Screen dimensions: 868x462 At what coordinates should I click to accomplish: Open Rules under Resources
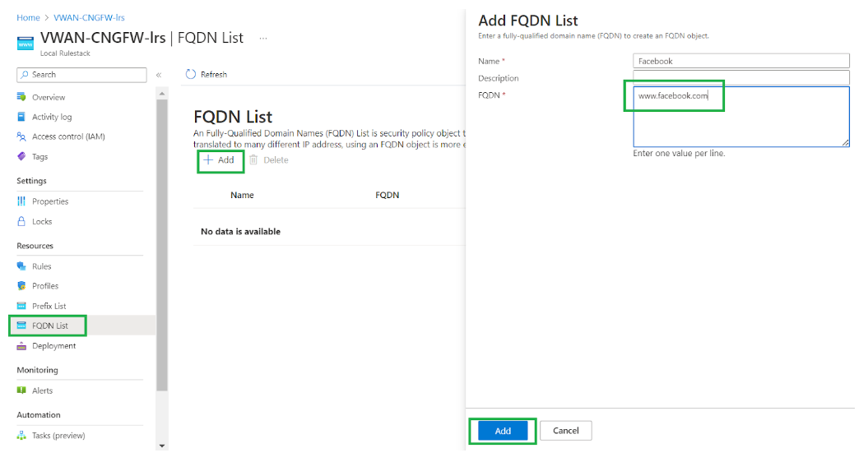41,266
